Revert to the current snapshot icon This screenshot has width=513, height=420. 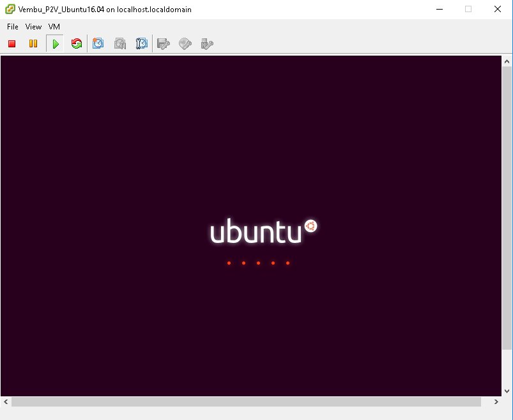pos(120,43)
